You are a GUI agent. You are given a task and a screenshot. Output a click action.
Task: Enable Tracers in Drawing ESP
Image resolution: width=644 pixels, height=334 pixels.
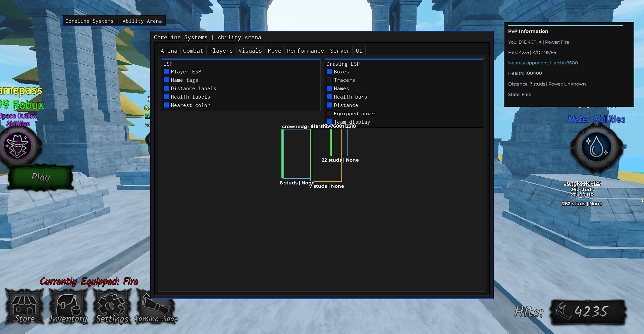click(x=329, y=80)
